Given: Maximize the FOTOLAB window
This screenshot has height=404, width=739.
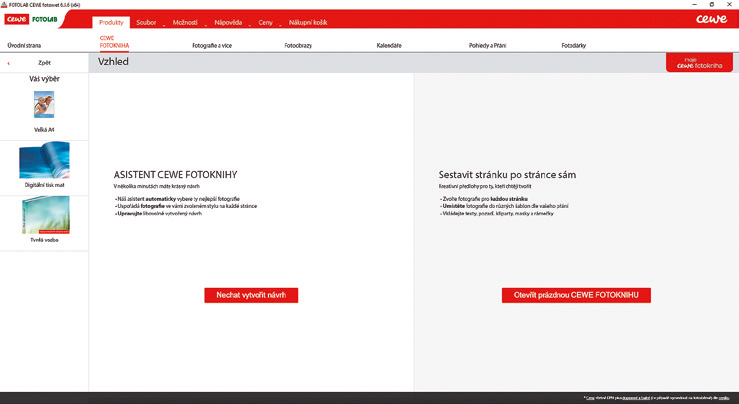Looking at the screenshot, I should point(712,4).
